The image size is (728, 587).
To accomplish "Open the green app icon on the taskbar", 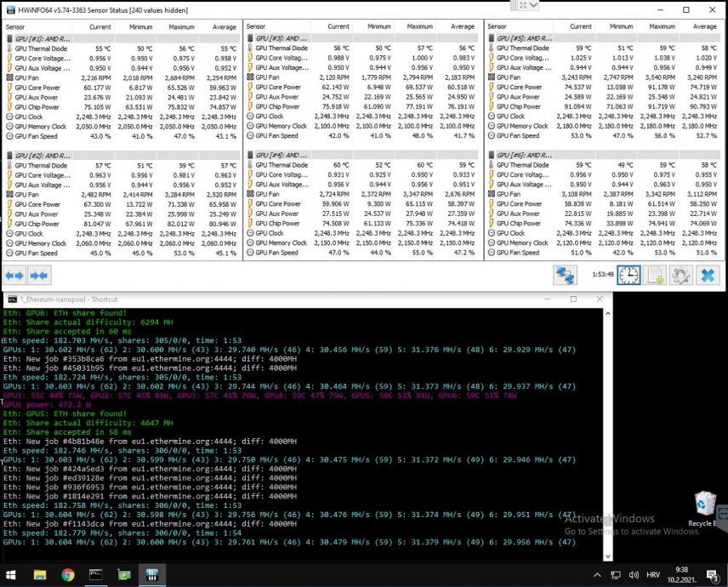I will [x=124, y=575].
